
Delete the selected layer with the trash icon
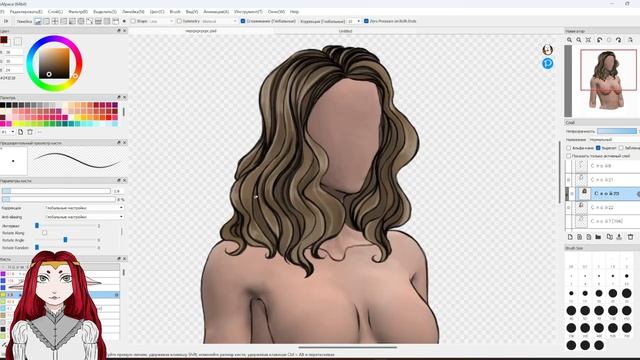click(630, 237)
